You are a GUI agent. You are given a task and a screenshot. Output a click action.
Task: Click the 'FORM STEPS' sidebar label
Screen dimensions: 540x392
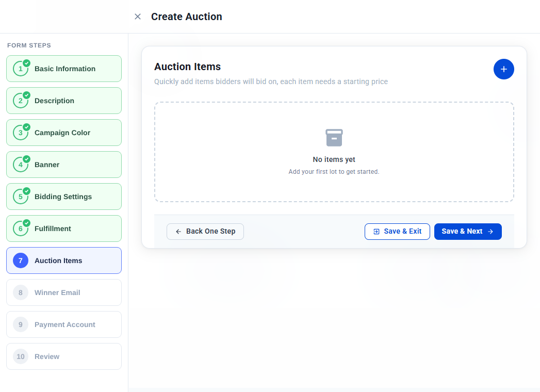pyautogui.click(x=29, y=45)
